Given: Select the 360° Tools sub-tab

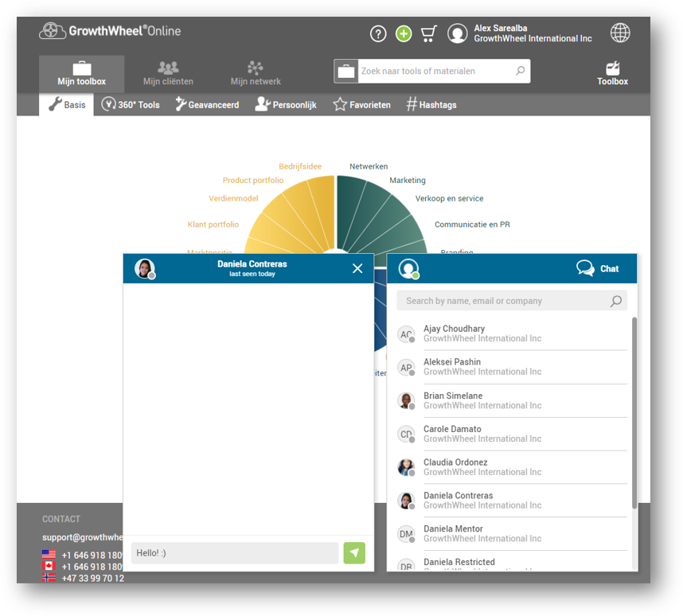Looking at the screenshot, I should (x=131, y=104).
